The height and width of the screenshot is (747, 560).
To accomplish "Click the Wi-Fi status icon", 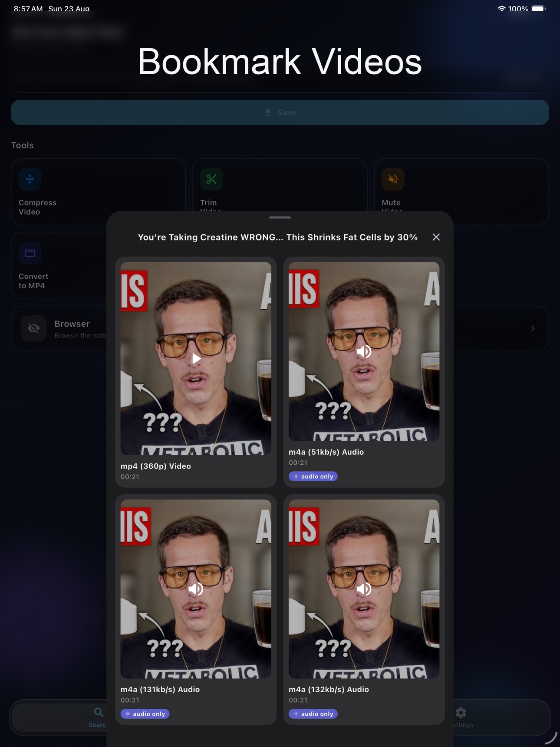I will coord(501,9).
